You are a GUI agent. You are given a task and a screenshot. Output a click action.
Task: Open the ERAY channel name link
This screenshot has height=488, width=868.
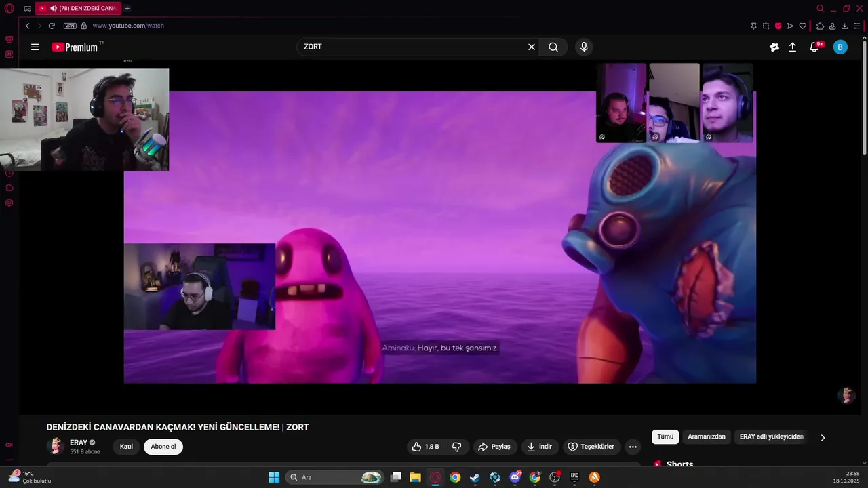pos(79,443)
